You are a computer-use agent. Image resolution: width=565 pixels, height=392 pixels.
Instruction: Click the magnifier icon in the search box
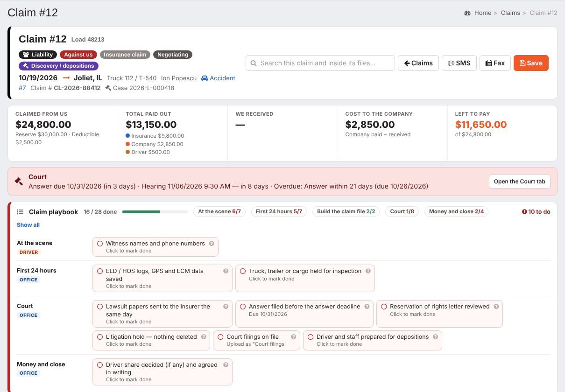point(254,63)
